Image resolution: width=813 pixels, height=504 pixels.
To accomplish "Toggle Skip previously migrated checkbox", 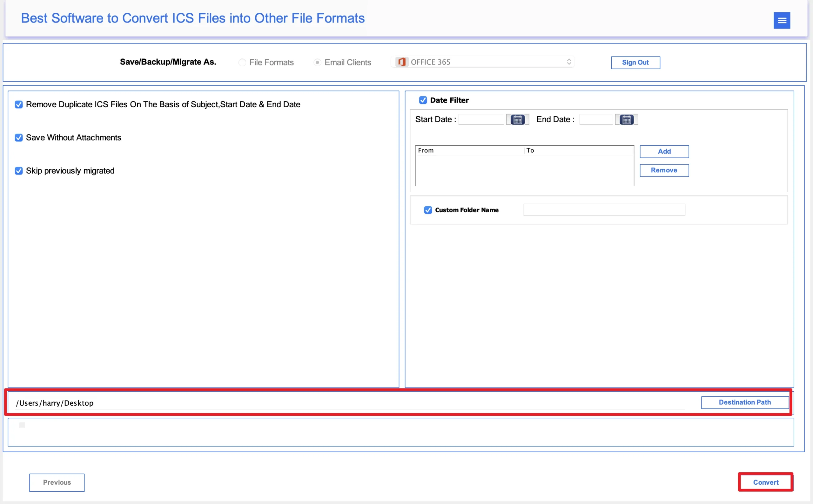I will tap(19, 171).
